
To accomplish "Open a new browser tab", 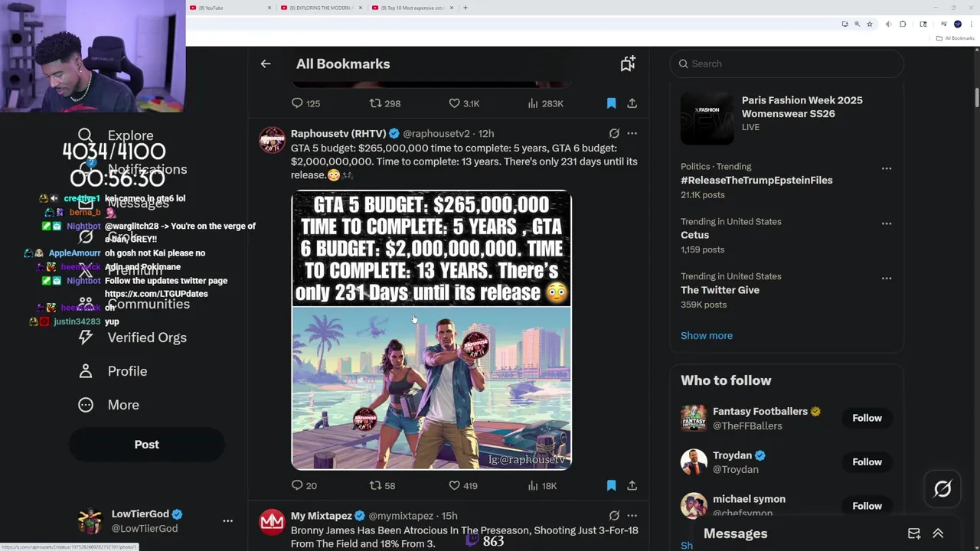I will (x=465, y=8).
